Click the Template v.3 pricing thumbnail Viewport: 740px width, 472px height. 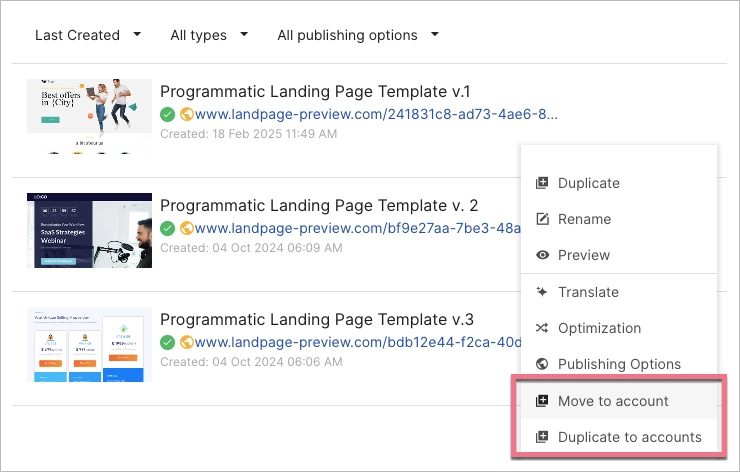89,345
